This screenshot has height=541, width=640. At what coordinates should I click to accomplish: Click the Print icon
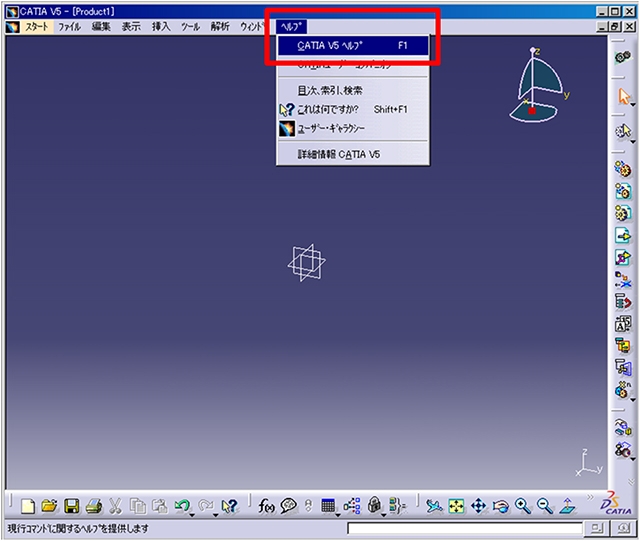click(94, 507)
